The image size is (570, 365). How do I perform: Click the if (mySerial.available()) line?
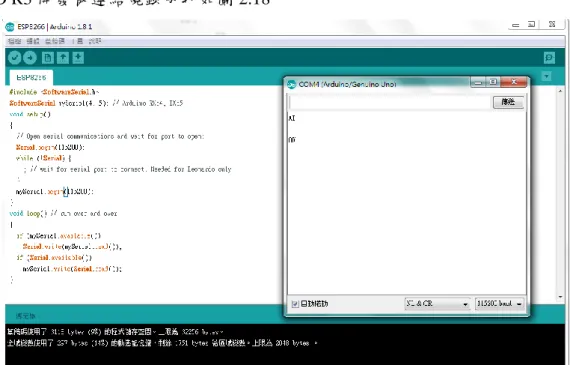(59, 236)
